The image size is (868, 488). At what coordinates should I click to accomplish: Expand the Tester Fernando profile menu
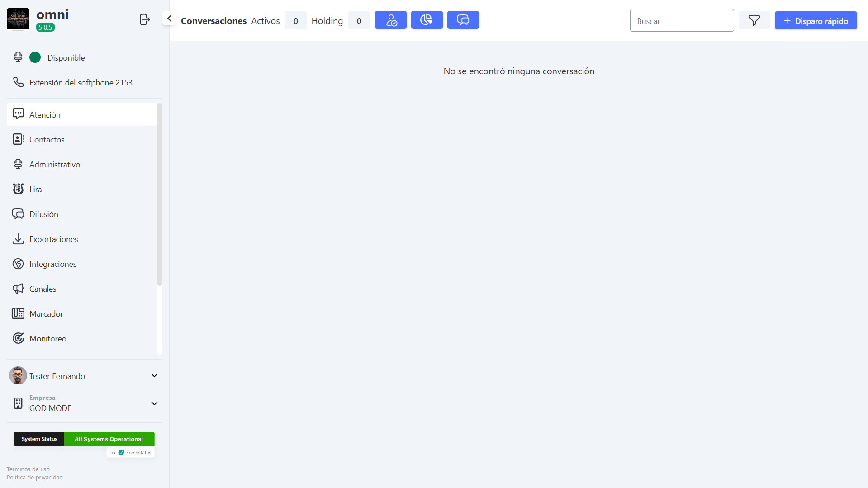tap(154, 375)
